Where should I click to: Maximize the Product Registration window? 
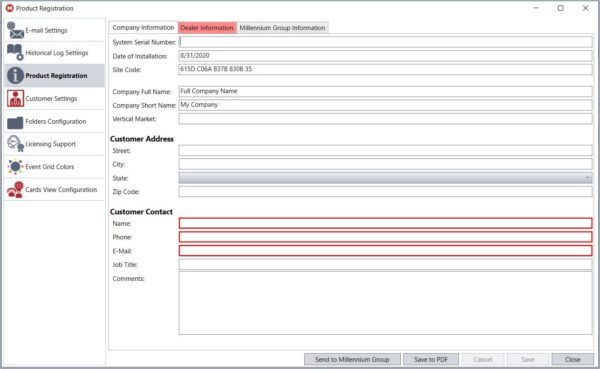(x=561, y=8)
